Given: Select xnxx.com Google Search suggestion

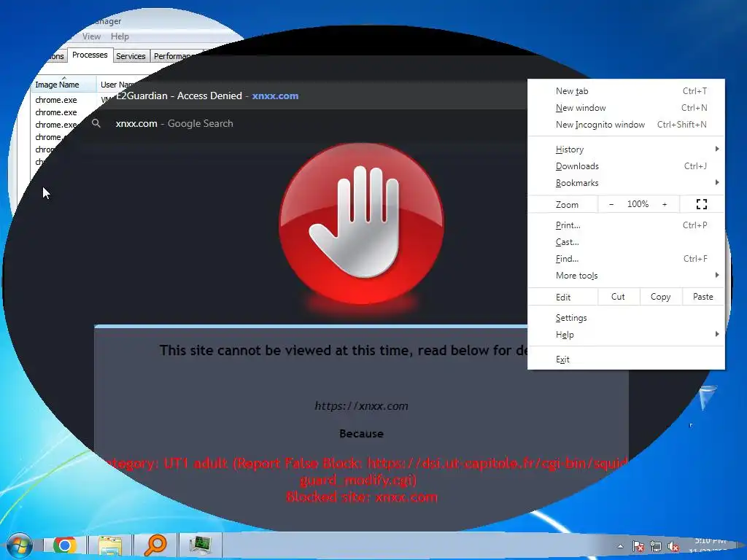Looking at the screenshot, I should click(x=305, y=123).
